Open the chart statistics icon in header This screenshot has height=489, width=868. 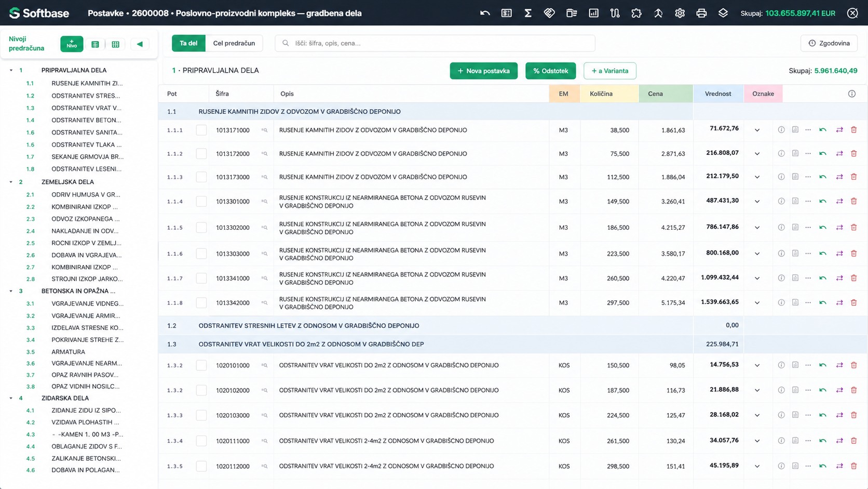593,13
